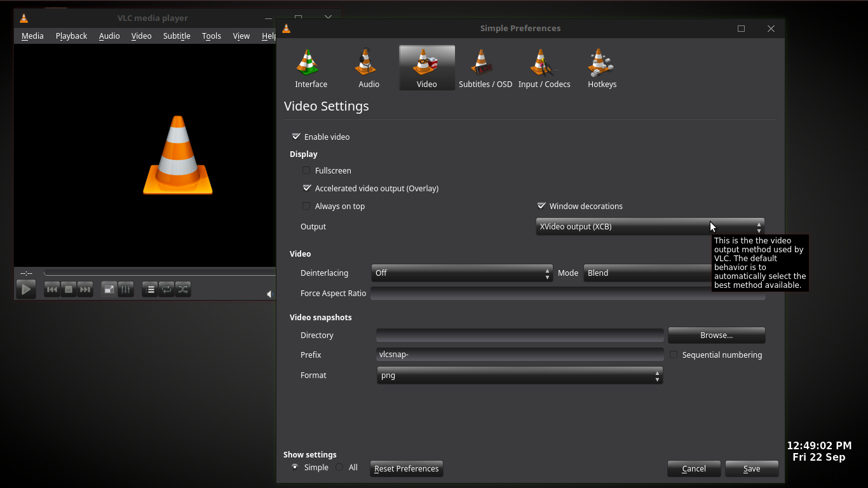Enable shuffle with the random icon

click(x=183, y=289)
